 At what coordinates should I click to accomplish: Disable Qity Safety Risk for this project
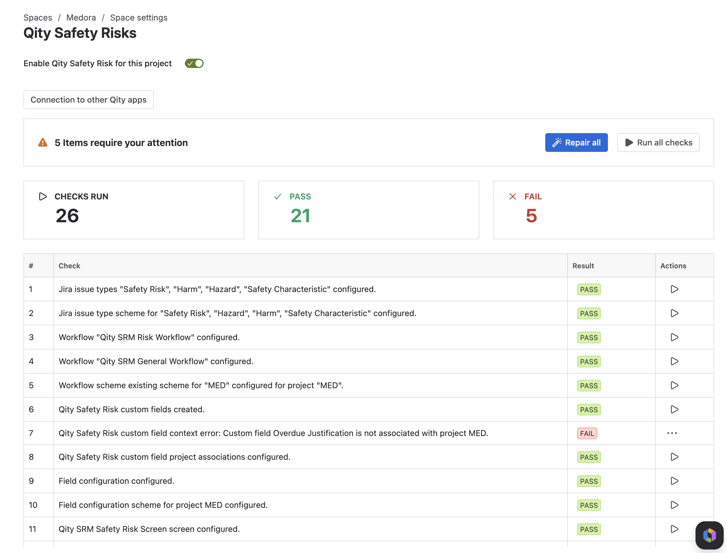click(x=194, y=63)
